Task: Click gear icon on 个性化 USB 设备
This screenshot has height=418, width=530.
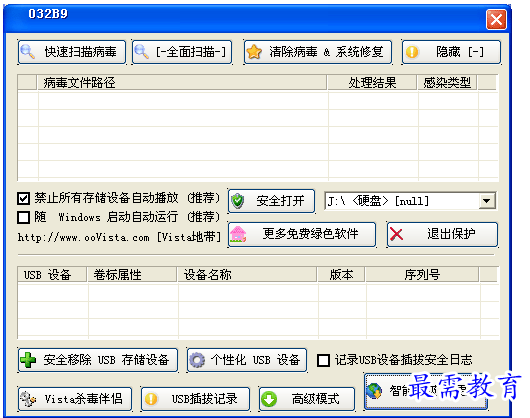Action: pyautogui.click(x=197, y=360)
